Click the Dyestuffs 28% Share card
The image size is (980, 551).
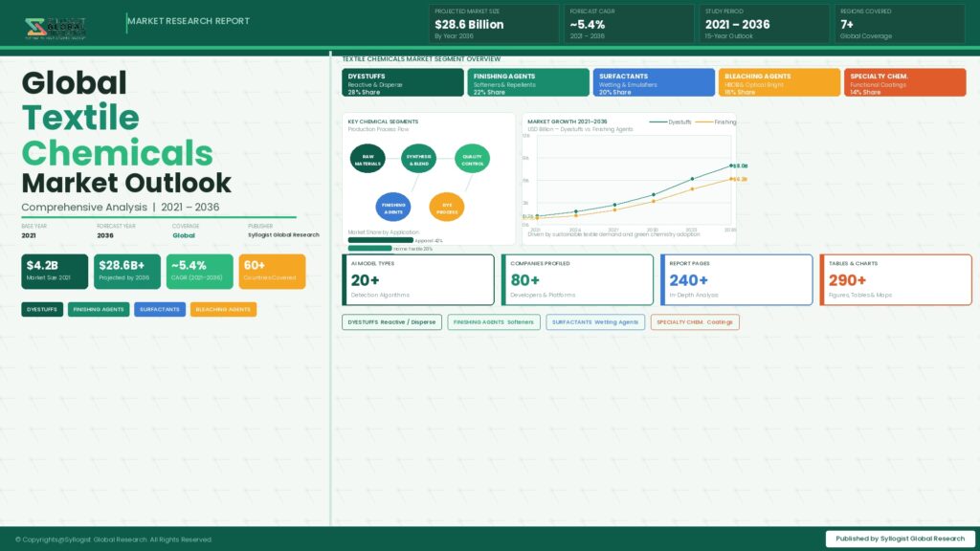click(x=403, y=82)
